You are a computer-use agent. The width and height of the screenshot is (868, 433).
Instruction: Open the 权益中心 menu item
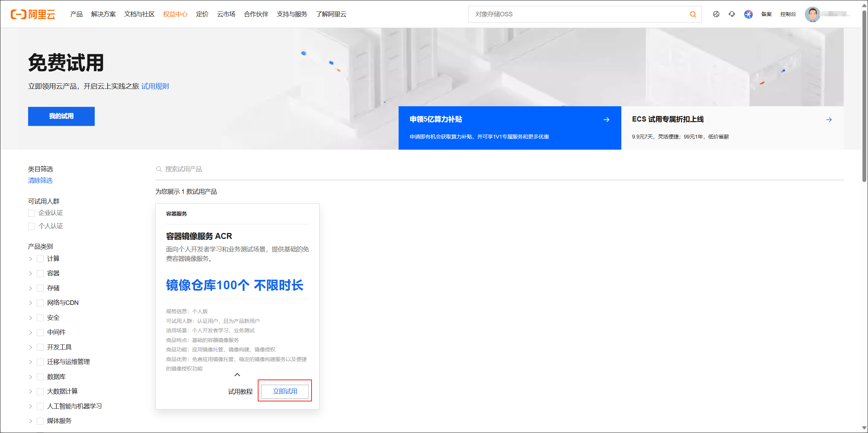click(175, 14)
